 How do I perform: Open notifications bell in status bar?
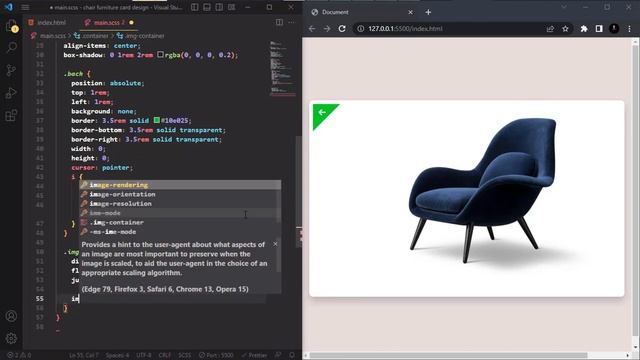(x=291, y=355)
